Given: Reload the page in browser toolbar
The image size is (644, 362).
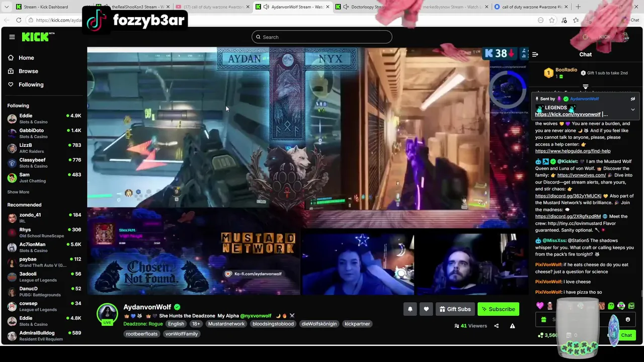Looking at the screenshot, I should tap(19, 20).
